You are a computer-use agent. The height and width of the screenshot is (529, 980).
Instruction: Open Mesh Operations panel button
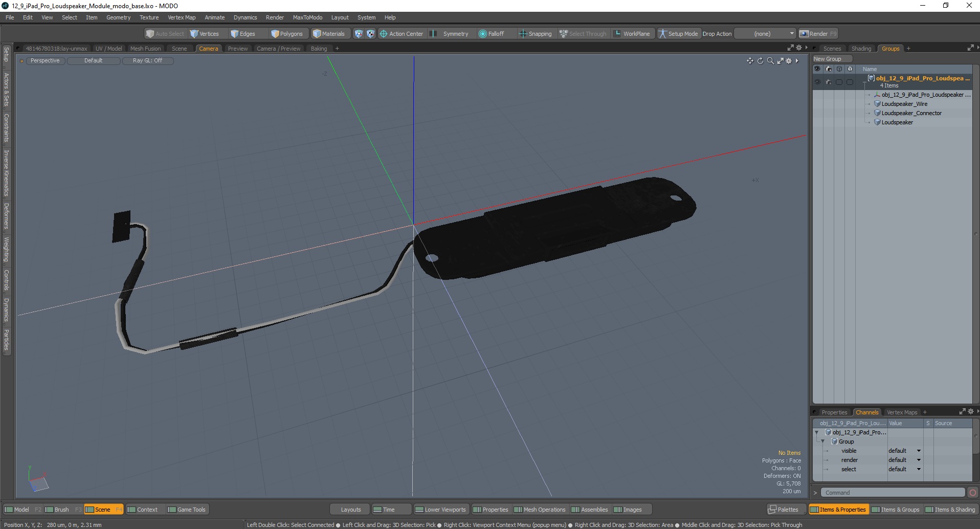click(x=540, y=510)
